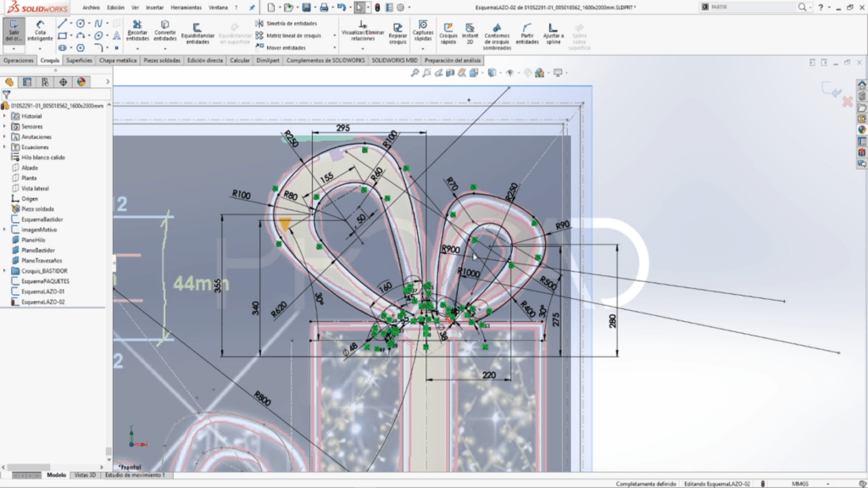868x488 pixels.
Task: Select the corner Rectangle tool
Action: point(62,36)
